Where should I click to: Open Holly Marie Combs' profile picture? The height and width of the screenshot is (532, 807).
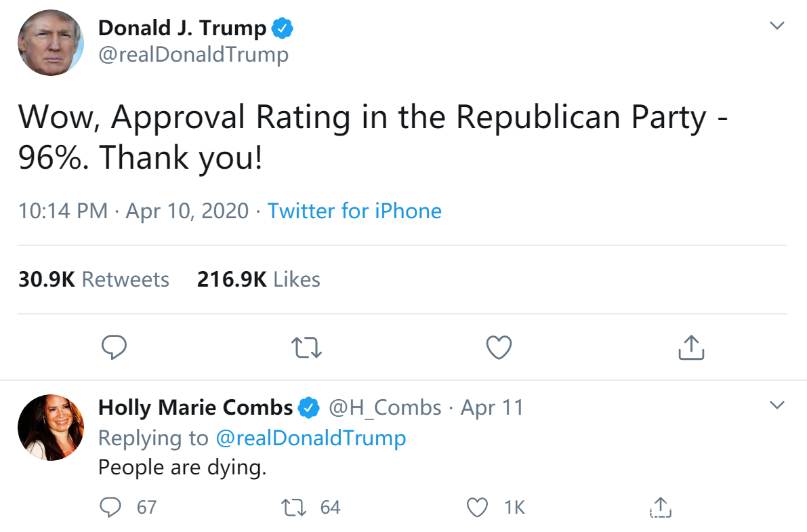(51, 427)
